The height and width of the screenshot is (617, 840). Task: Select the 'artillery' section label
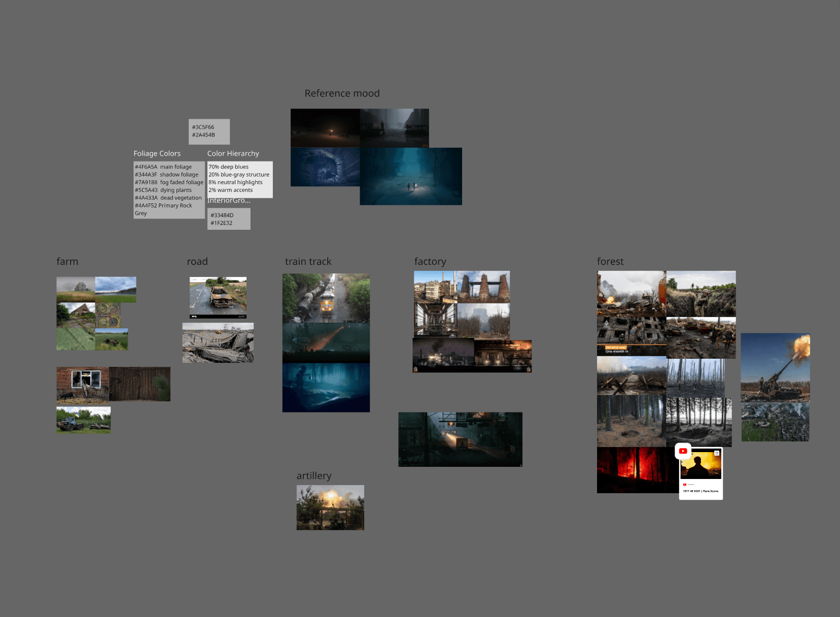tap(314, 475)
